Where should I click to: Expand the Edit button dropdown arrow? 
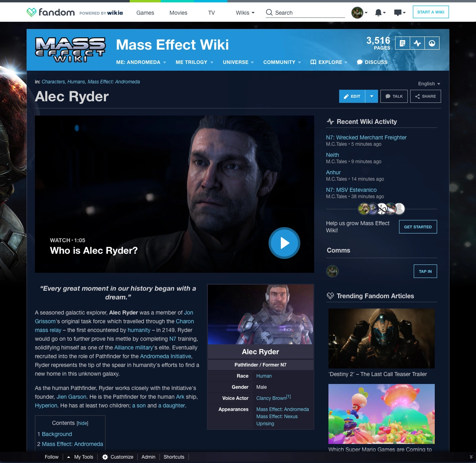click(x=371, y=96)
